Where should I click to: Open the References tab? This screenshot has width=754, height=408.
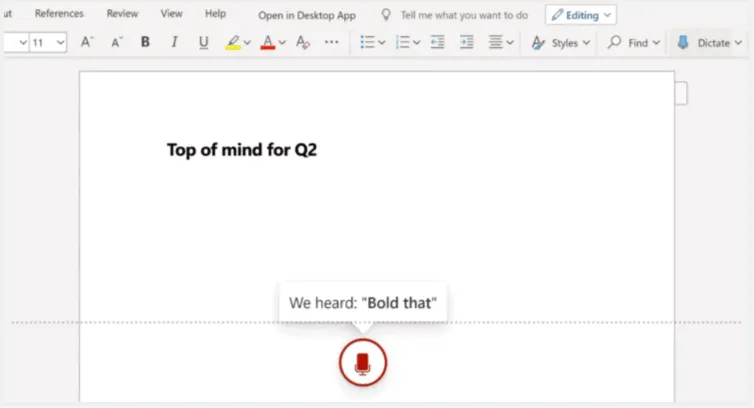[59, 14]
